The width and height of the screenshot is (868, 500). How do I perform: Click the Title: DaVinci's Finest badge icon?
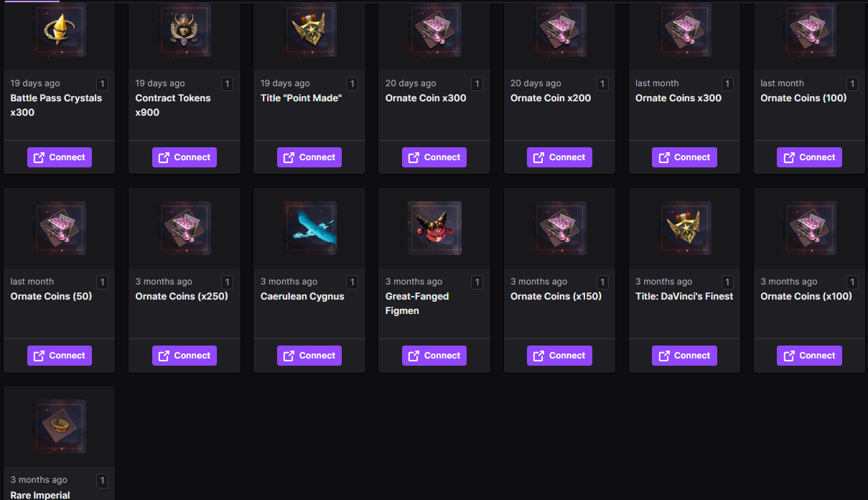pos(684,228)
